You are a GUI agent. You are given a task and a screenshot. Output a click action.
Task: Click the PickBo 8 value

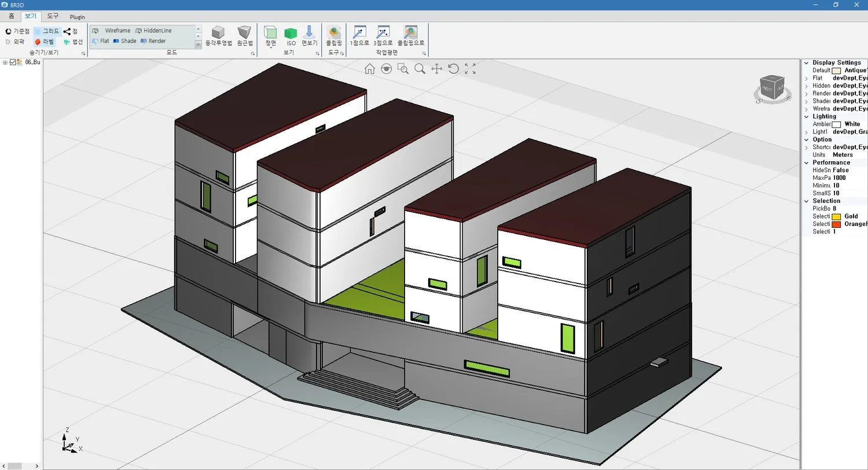tap(849, 209)
